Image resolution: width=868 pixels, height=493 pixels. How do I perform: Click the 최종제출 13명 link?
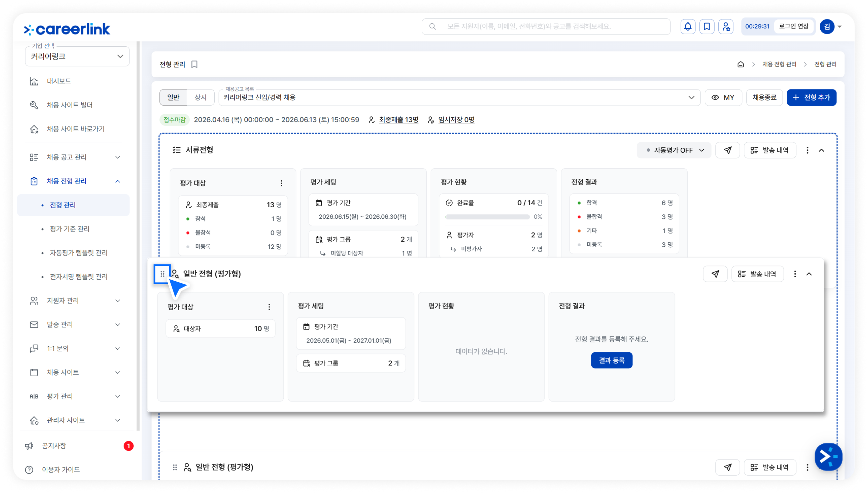click(398, 120)
